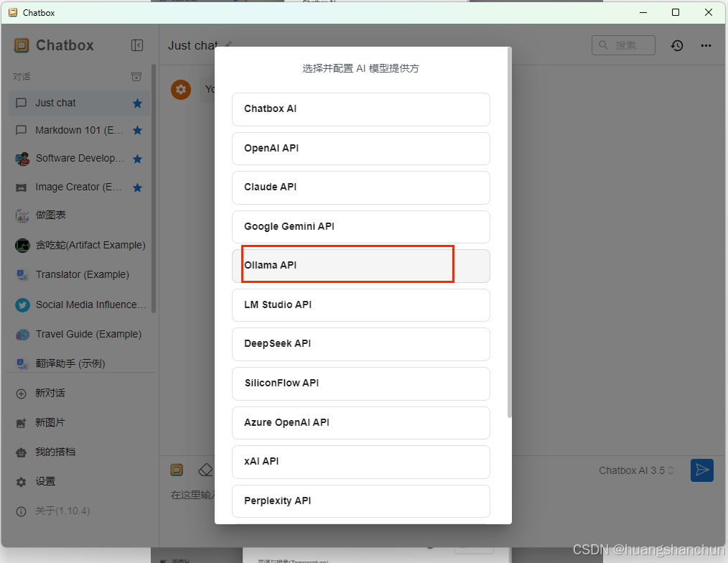Select Claude API provider
Screen dimensions: 728x563
360,187
